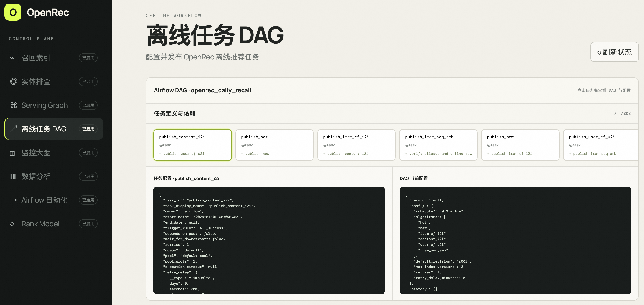Click the 点击任务名查看 DAG 与配置 hint
644x305 pixels.
point(604,90)
